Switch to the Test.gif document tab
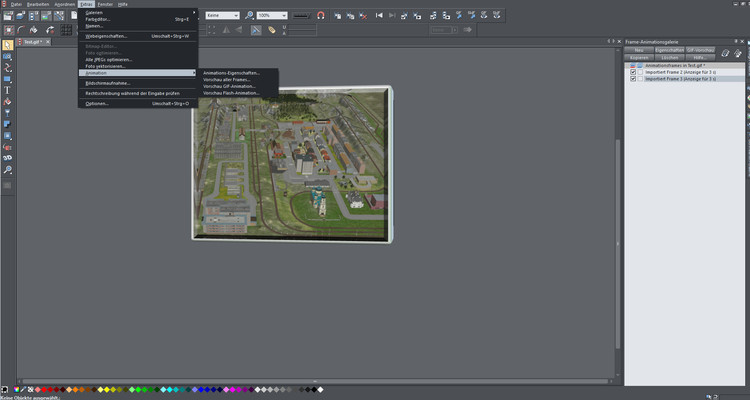This screenshot has height=400, width=750. [33, 42]
